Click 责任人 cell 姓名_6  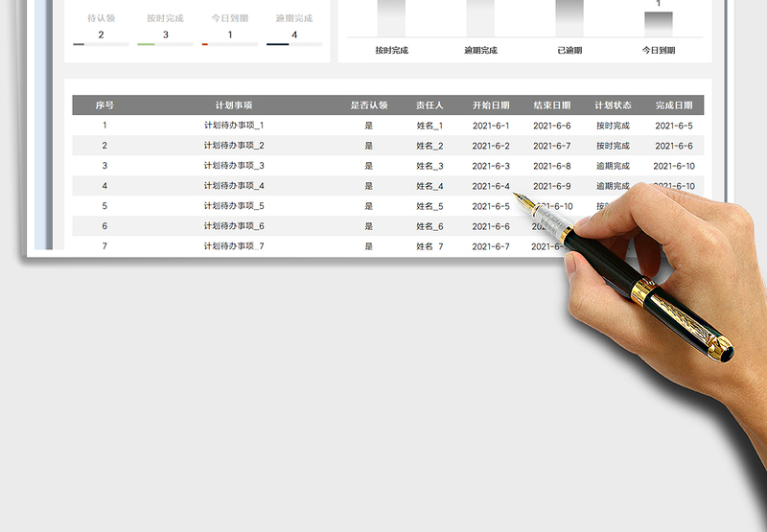430,226
